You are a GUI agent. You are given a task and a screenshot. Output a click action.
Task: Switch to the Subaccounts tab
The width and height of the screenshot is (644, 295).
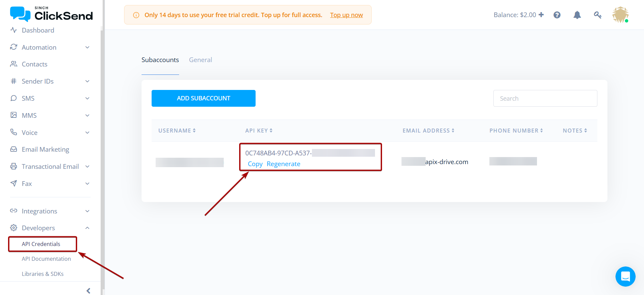160,60
